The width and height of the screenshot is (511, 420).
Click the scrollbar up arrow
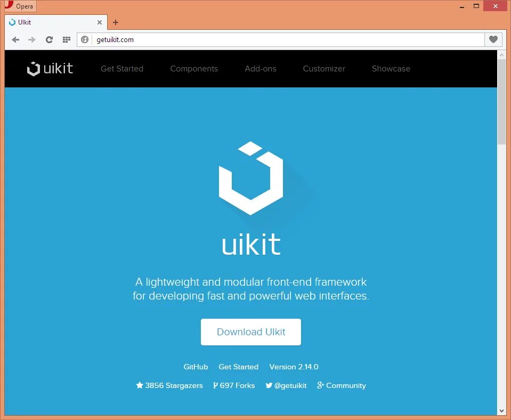pyautogui.click(x=501, y=55)
